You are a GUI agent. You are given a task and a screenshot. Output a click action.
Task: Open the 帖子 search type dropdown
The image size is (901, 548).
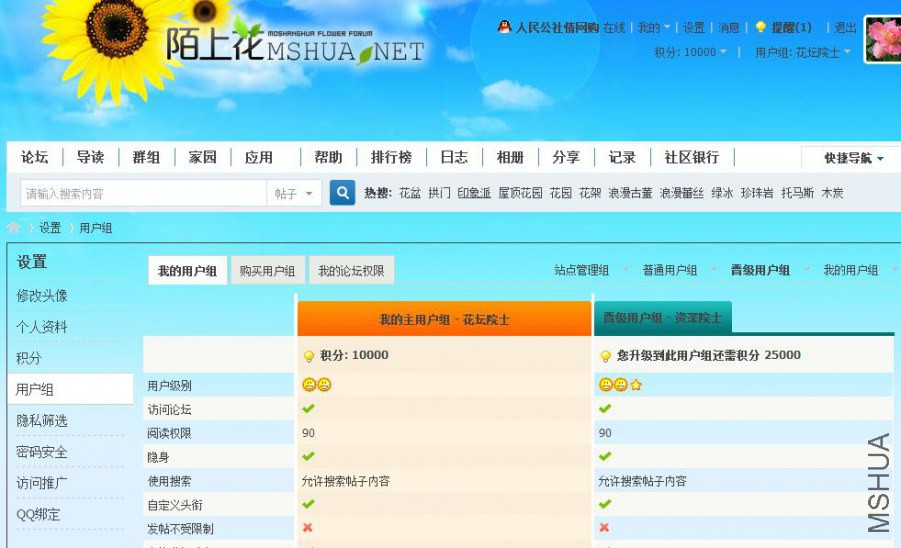point(294,194)
